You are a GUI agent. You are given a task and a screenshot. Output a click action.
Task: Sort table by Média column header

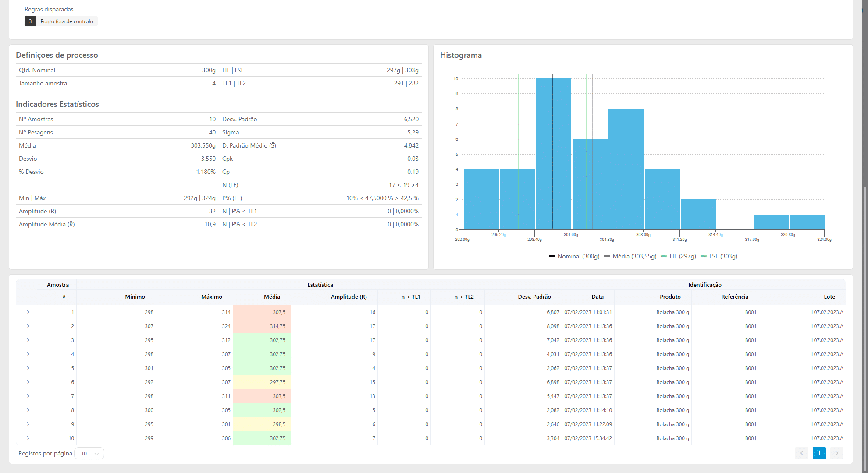coord(272,297)
